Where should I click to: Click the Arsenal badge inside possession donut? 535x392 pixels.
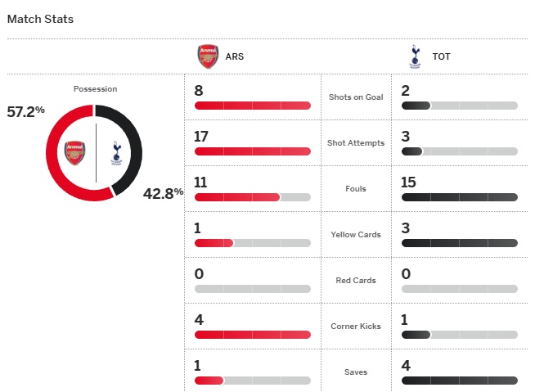tap(75, 153)
